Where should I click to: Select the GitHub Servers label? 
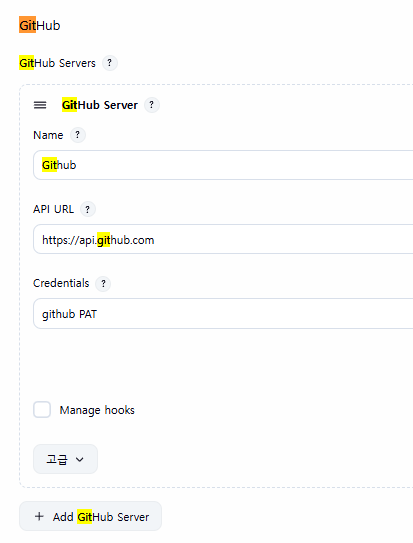[57, 63]
